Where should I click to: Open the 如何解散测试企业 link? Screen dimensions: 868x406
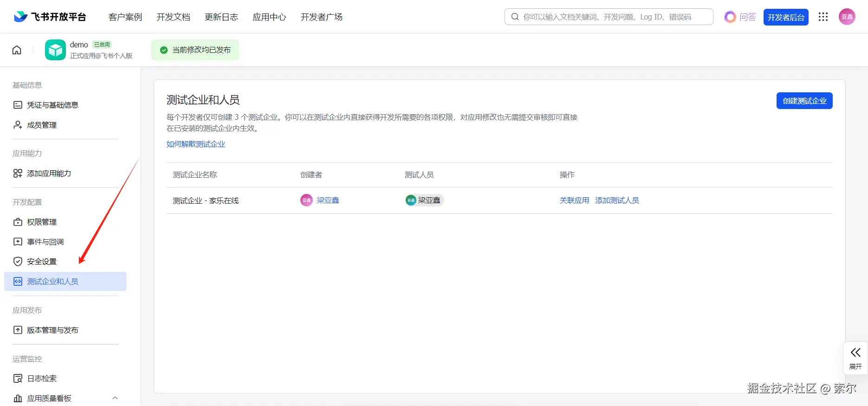tap(196, 144)
